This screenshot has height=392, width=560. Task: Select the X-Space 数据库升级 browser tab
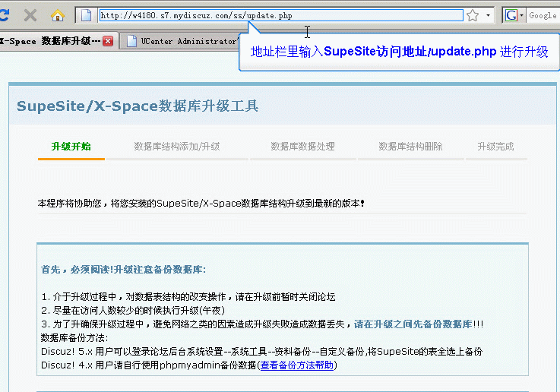coord(49,41)
